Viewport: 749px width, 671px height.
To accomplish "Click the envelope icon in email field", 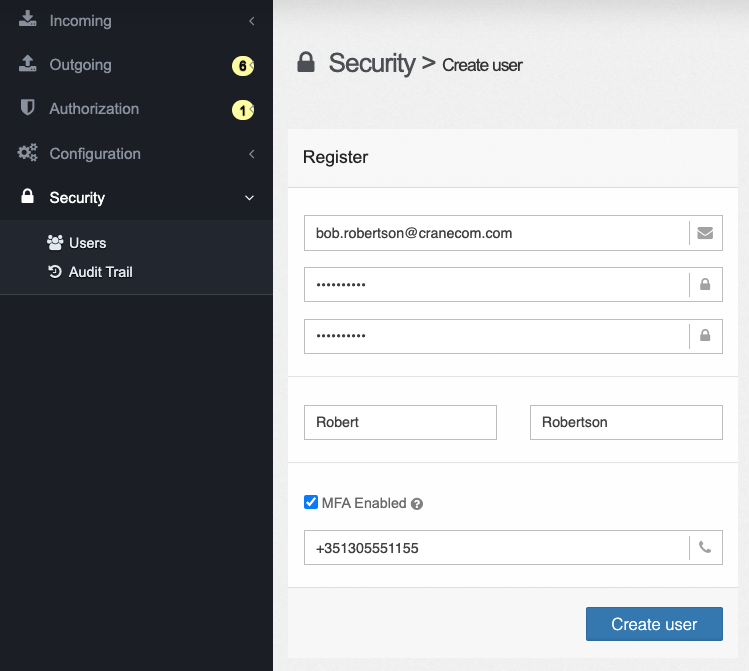I will tap(705, 233).
